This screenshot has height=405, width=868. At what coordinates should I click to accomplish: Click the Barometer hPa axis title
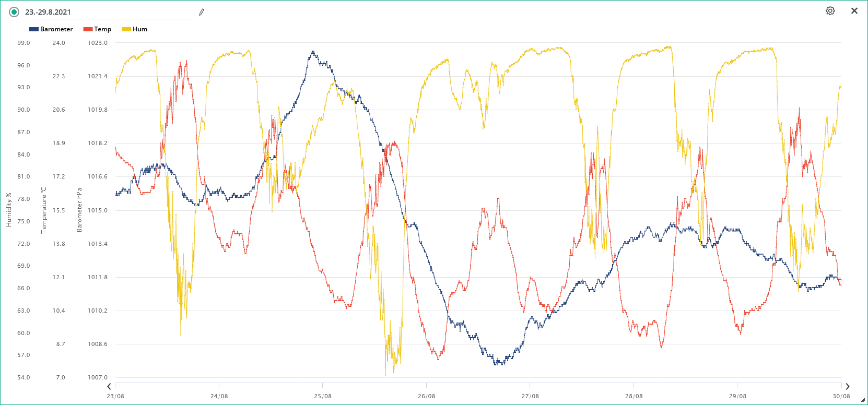[x=79, y=210]
